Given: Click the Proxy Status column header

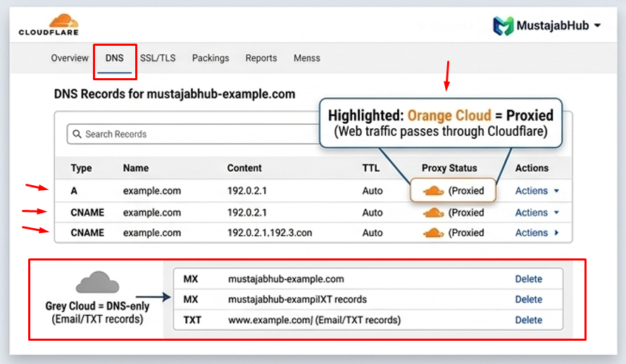Looking at the screenshot, I should click(449, 168).
